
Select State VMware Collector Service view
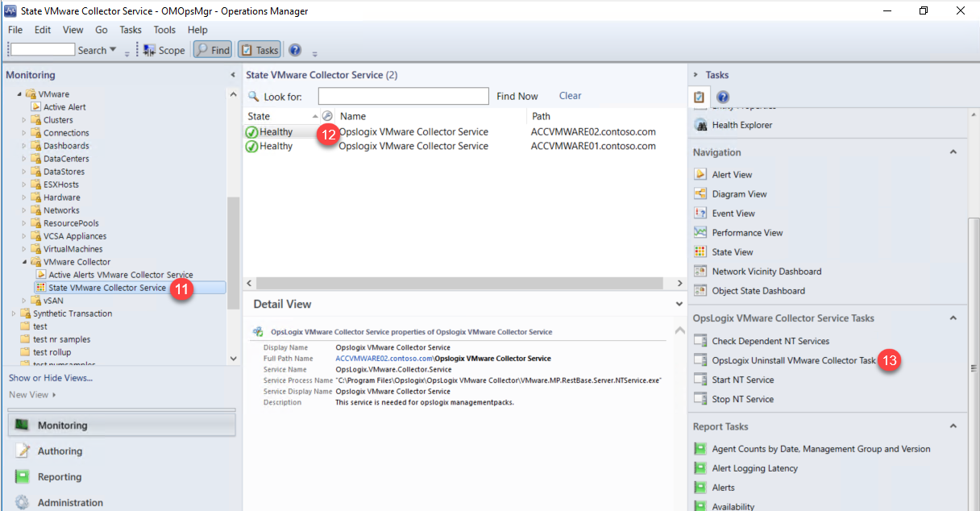pos(106,288)
